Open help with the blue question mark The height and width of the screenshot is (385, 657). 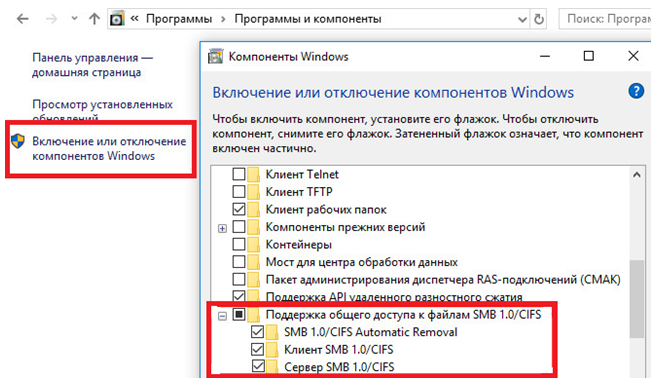636,91
